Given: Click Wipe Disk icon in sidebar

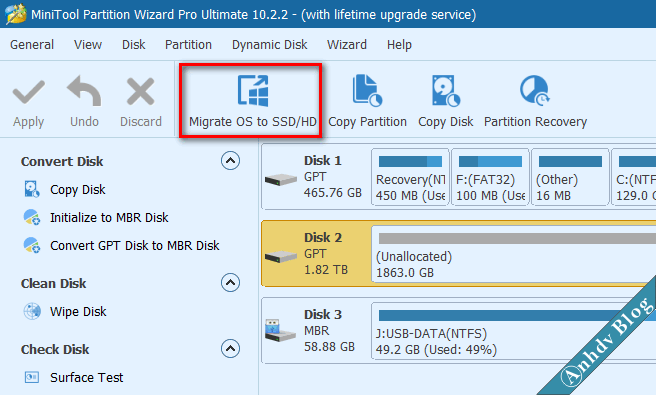Looking at the screenshot, I should (x=32, y=311).
